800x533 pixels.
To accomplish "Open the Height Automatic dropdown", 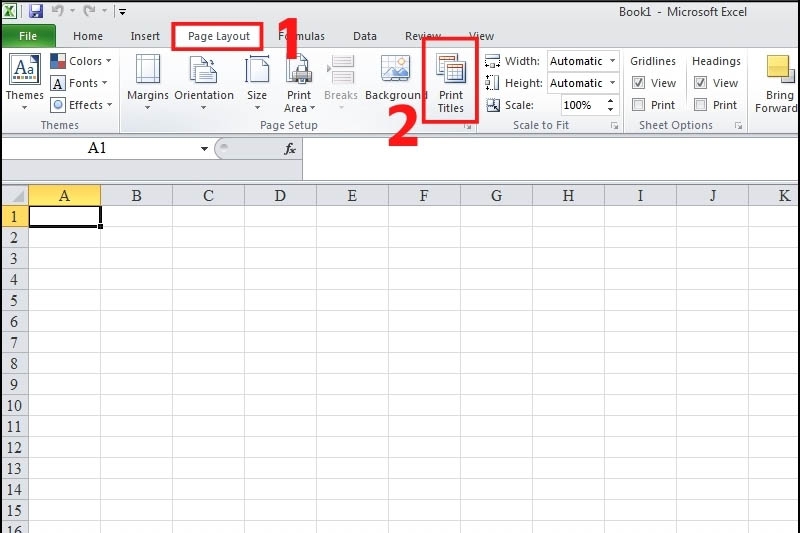I will click(x=613, y=83).
